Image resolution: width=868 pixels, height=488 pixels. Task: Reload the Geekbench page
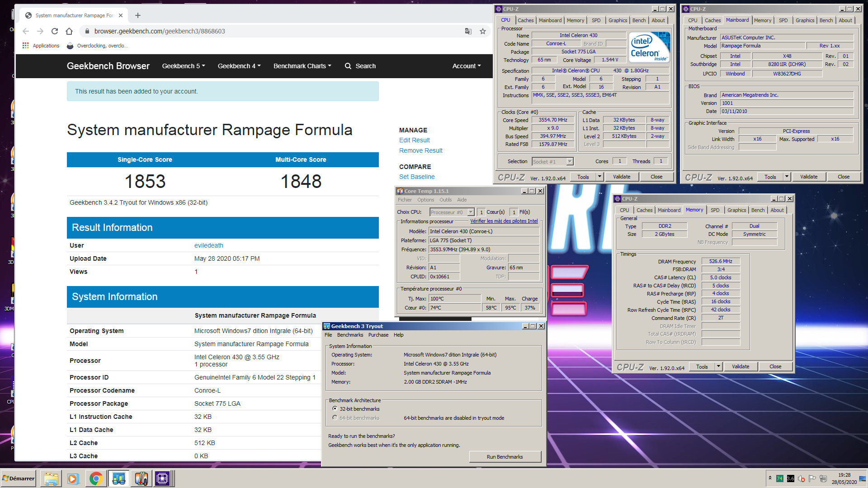pyautogui.click(x=55, y=31)
